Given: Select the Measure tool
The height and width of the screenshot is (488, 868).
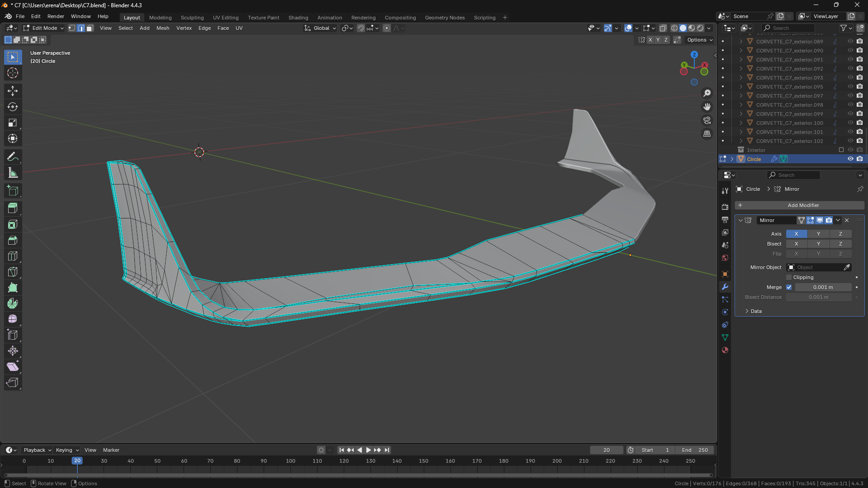Looking at the screenshot, I should [13, 172].
